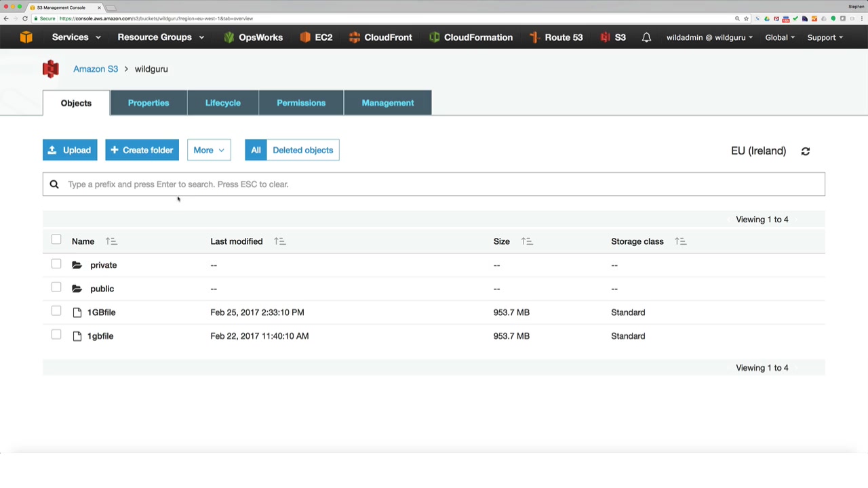Screen dimensions: 868x488
Task: Switch to the Properties tab
Action: point(149,103)
